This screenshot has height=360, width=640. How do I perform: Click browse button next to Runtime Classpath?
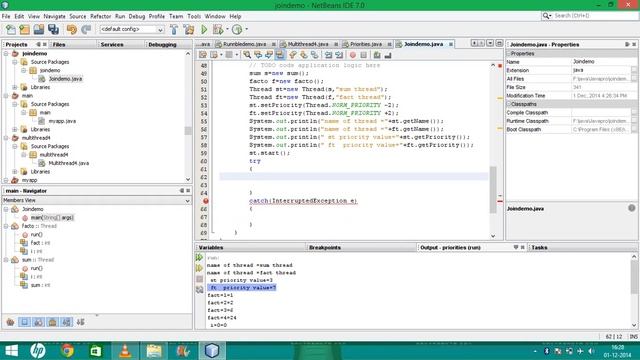click(x=634, y=121)
